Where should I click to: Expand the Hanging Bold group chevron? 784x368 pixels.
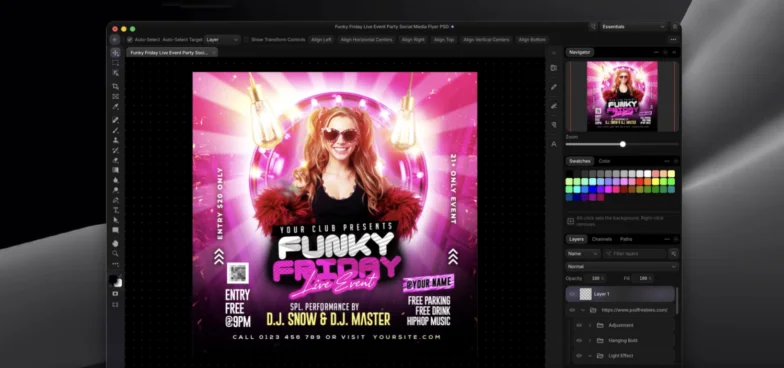click(590, 340)
